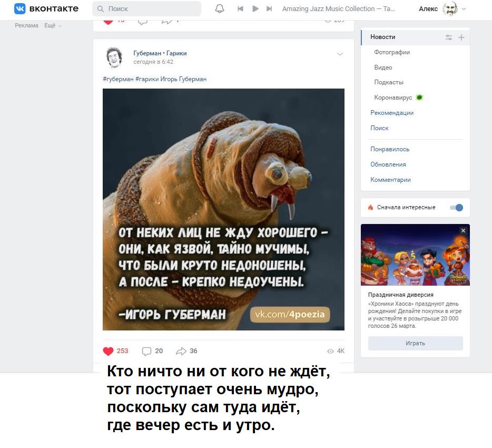Play the jazz track in header
Image resolution: width=492 pixels, height=448 pixels.
(x=255, y=9)
